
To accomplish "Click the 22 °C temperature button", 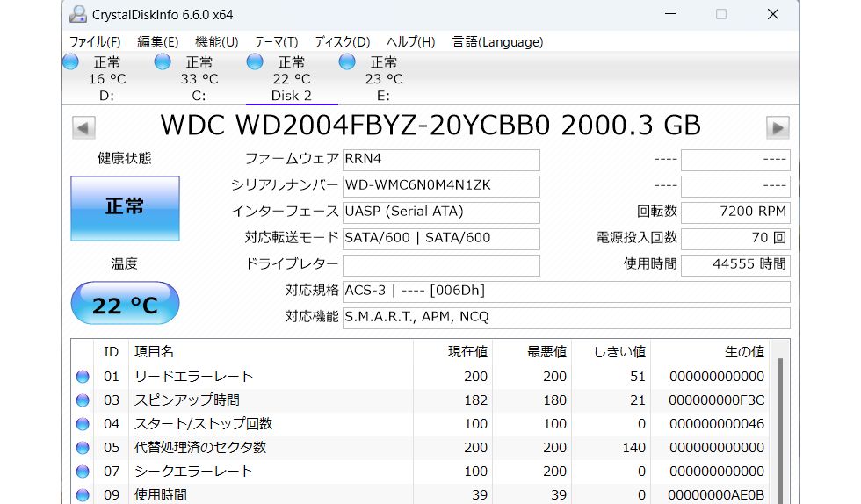I will pyautogui.click(x=125, y=304).
